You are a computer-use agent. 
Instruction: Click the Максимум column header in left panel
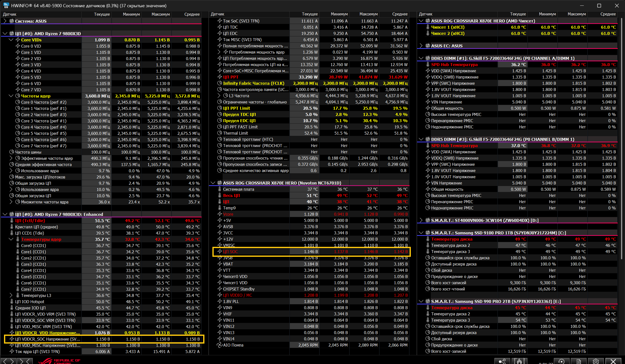(160, 14)
